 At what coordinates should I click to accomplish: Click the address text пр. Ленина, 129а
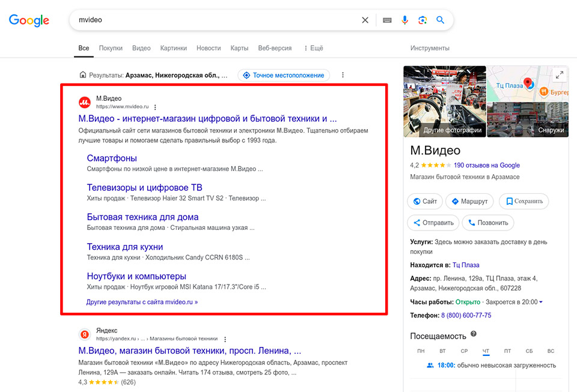click(x=457, y=279)
